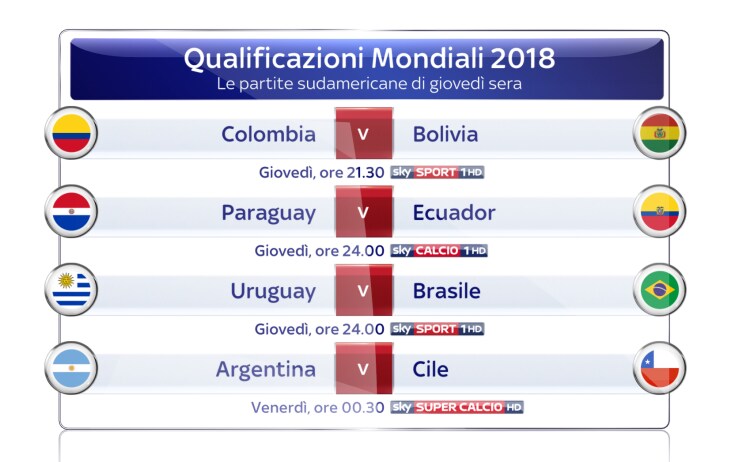Select the Paraguay flag badge
This screenshot has width=738, height=462.
pyautogui.click(x=71, y=211)
